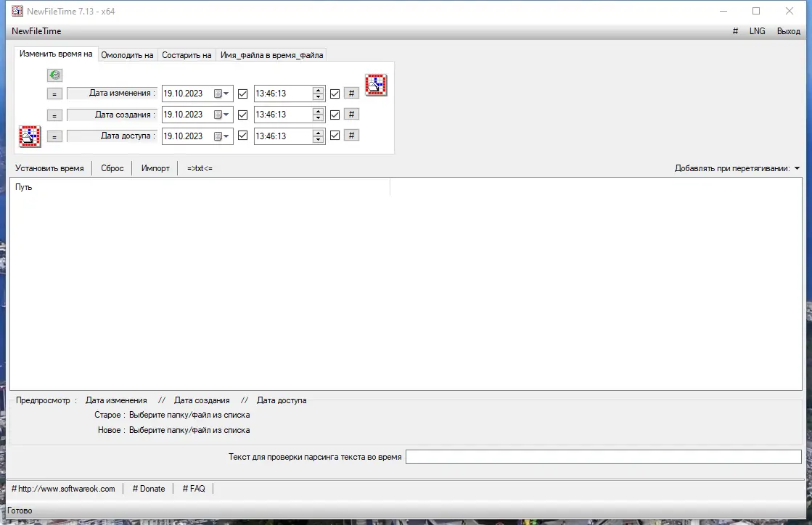
Task: Open the softwareok.com website link
Action: [x=63, y=489]
